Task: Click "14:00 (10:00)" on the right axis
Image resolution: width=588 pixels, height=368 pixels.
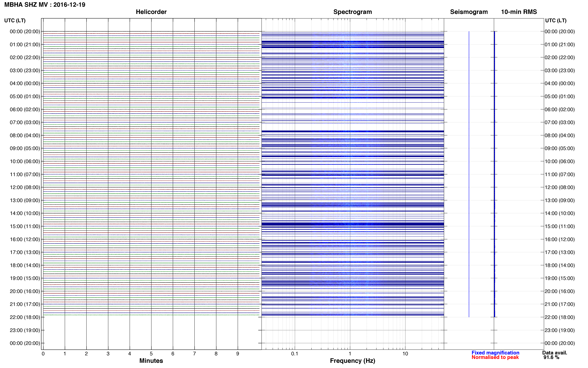Action: pyautogui.click(x=560, y=213)
